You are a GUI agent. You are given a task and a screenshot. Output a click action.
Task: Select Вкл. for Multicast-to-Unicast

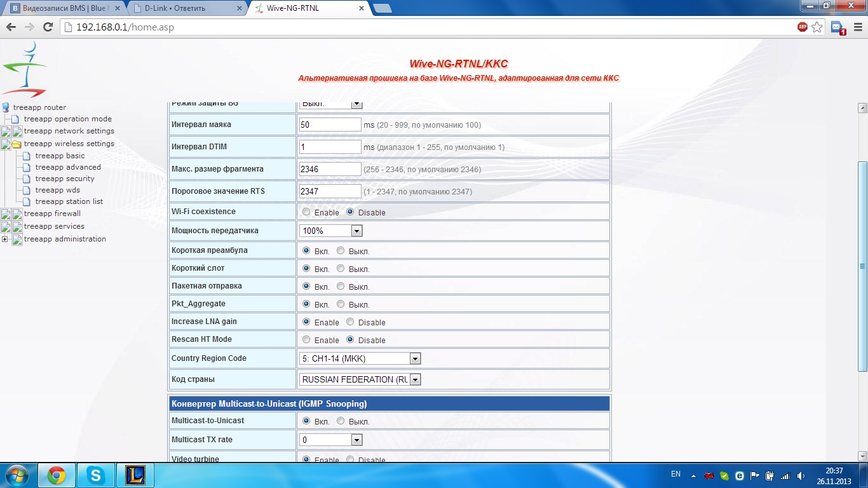307,421
